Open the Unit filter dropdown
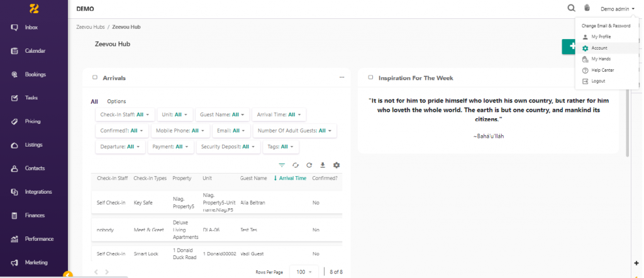 175,114
